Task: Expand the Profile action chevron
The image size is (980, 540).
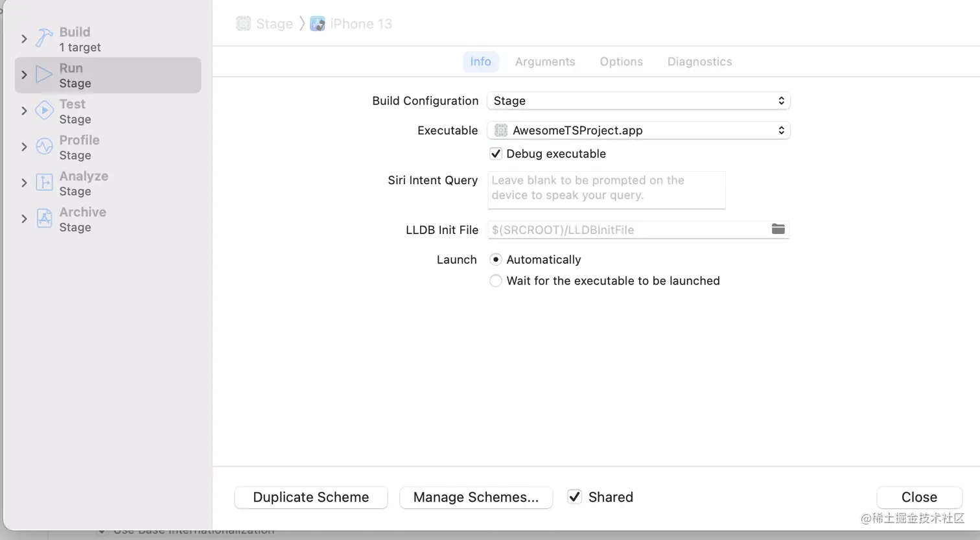Action: [x=24, y=147]
